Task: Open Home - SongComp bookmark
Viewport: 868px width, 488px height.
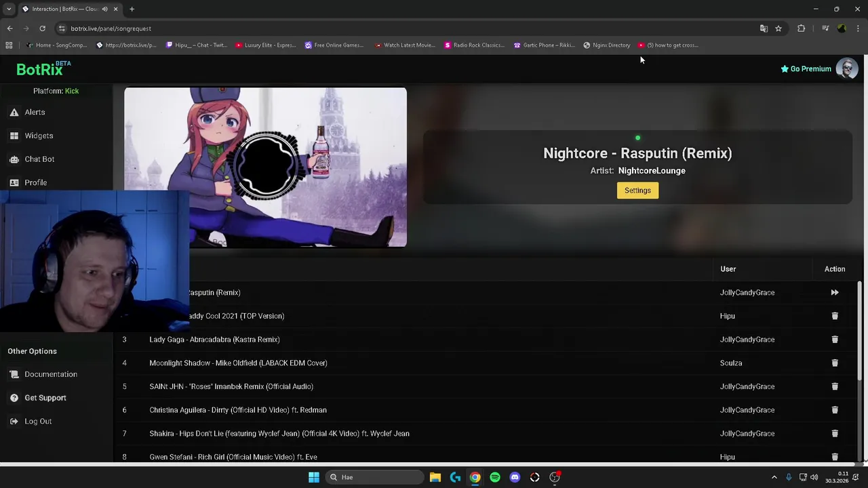Action: coord(57,45)
